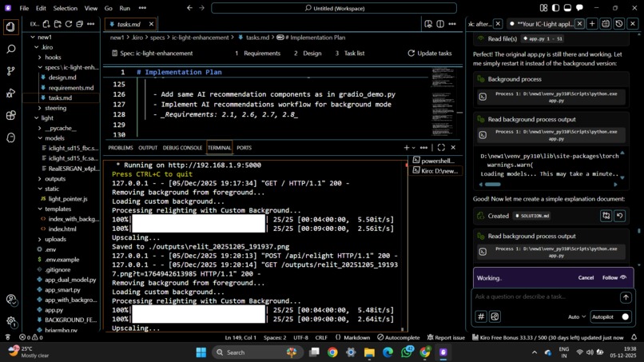Click Report issue in status bar
This screenshot has height=362, width=644.
point(446,337)
